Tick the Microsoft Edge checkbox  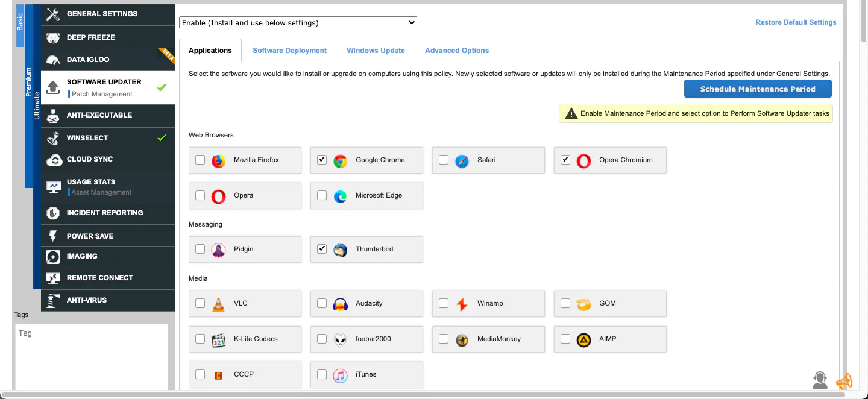322,195
